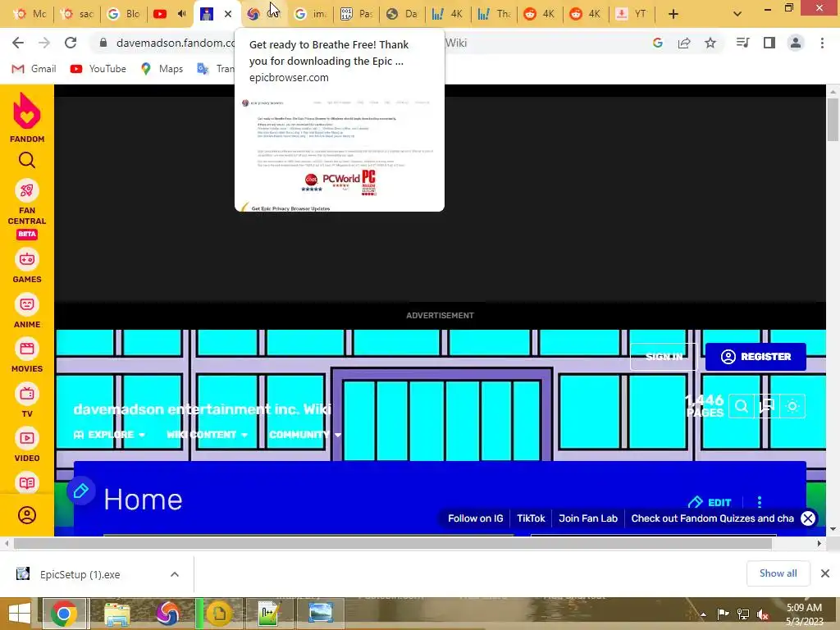Click the pencil edit badge beside Home
The height and width of the screenshot is (630, 840).
[x=81, y=491]
